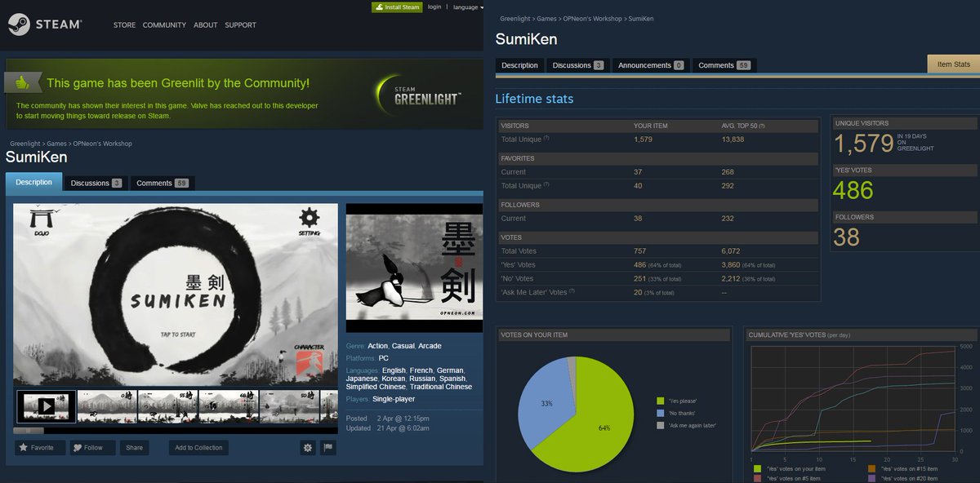Screen dimensions: 980x483
Task: Click the samurai artwork with opneon.com
Action: pyautogui.click(x=414, y=268)
